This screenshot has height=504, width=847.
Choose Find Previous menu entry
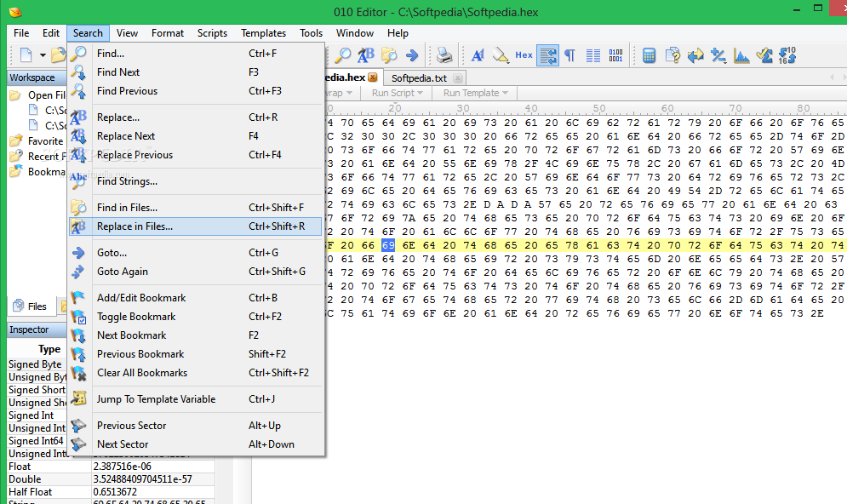click(196, 91)
